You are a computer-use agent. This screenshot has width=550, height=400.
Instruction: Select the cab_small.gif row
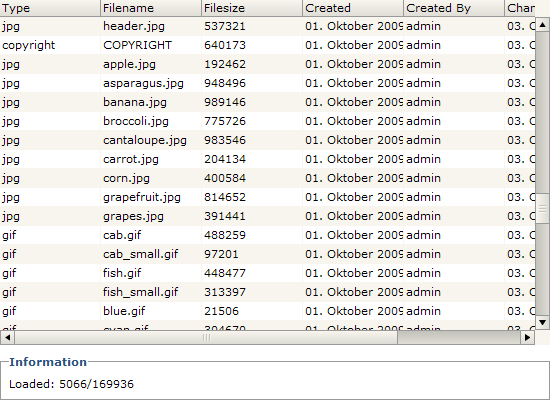point(268,254)
